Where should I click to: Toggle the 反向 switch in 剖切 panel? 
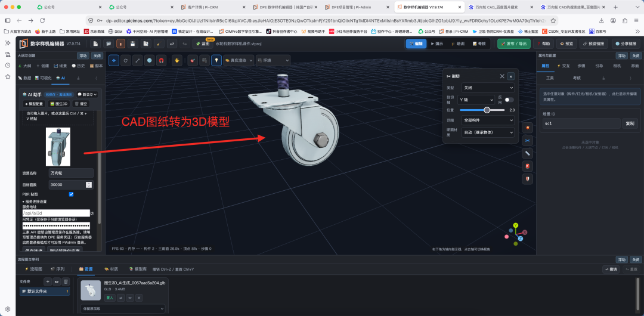point(509,100)
